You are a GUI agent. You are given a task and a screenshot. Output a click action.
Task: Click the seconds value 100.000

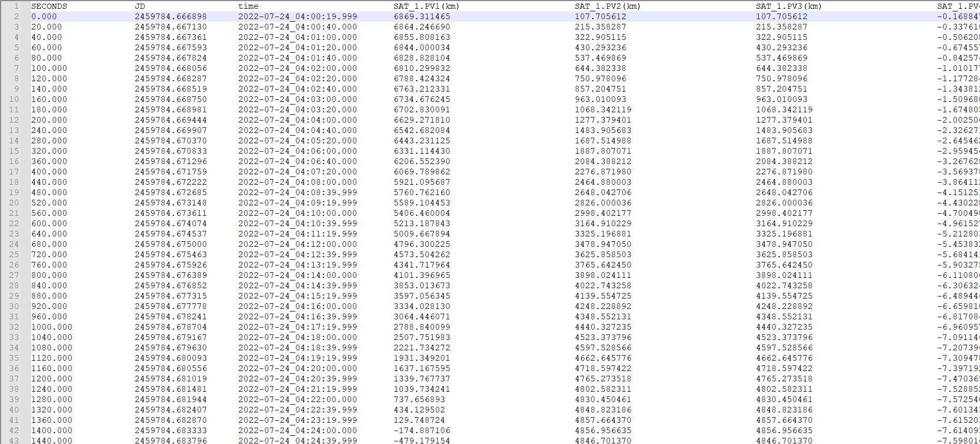tap(49, 68)
